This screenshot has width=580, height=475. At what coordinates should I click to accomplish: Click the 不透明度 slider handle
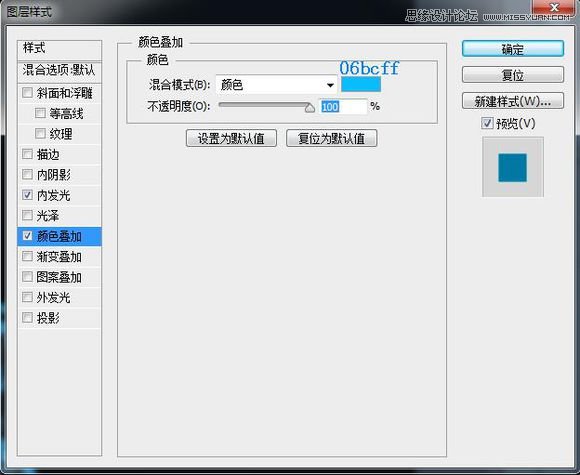(x=310, y=108)
